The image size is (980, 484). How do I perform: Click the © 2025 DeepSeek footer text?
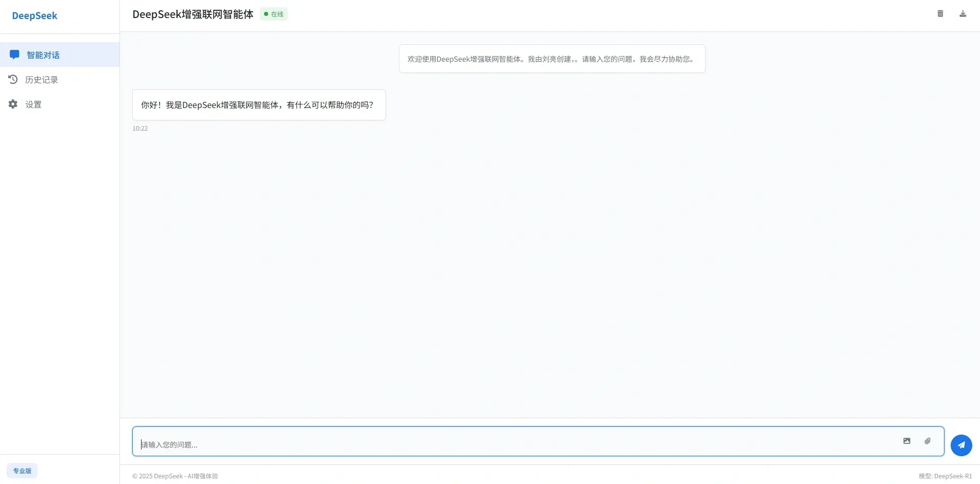pos(175,476)
